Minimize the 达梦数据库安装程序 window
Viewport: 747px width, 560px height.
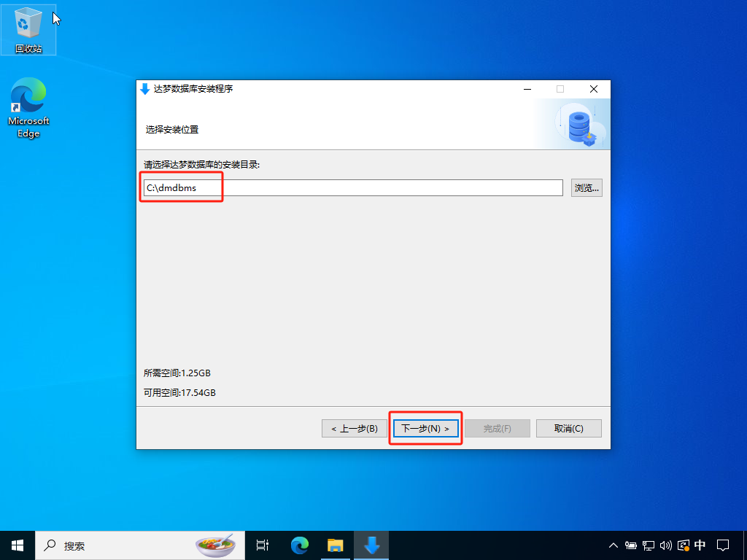[x=527, y=89]
